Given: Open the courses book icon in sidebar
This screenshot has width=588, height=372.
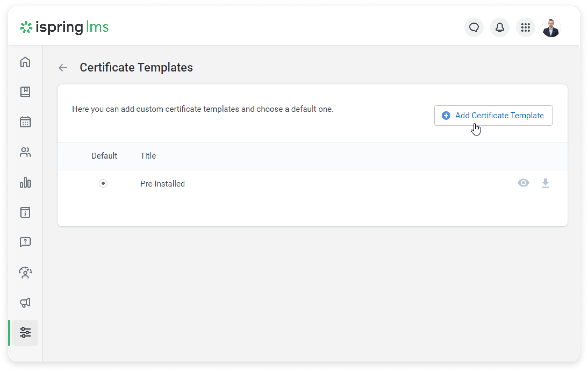Looking at the screenshot, I should 25,92.
